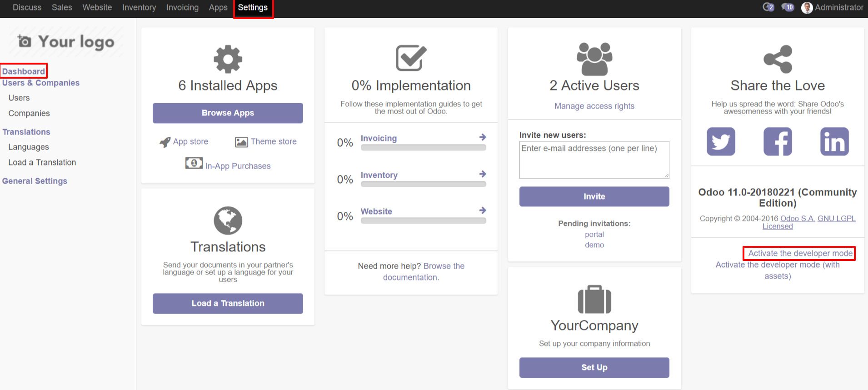
Task: Open the In-App Purchases link
Action: point(238,166)
